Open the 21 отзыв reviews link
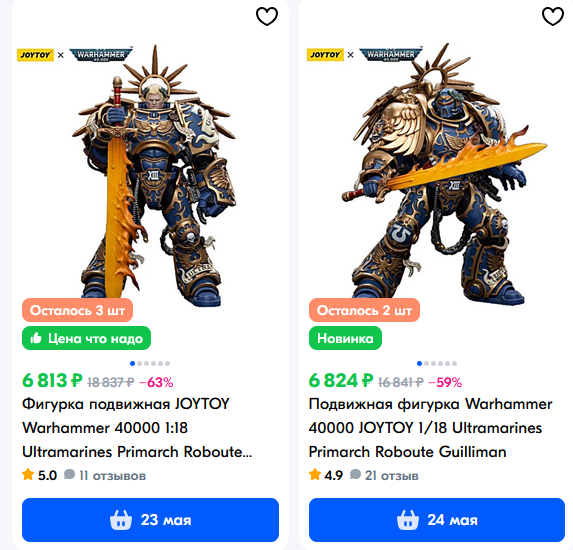This screenshot has width=573, height=550. [x=384, y=475]
